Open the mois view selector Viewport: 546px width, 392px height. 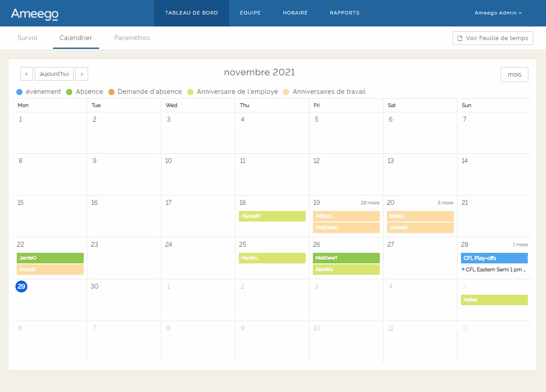(514, 74)
